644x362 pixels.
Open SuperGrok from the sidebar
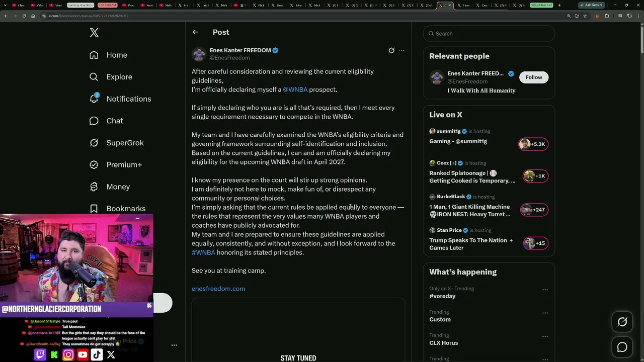coord(117,143)
